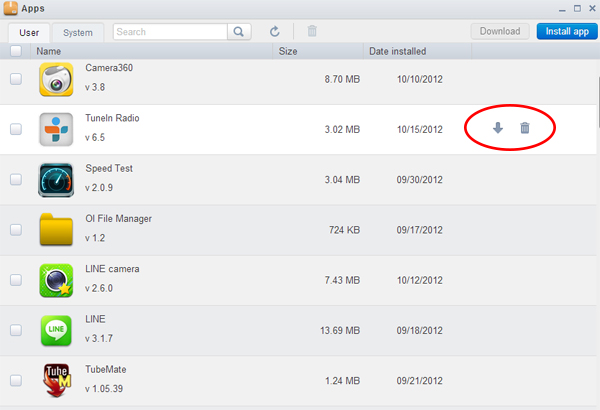Select the TubeMate name text
This screenshot has height=410, width=600.
point(106,369)
